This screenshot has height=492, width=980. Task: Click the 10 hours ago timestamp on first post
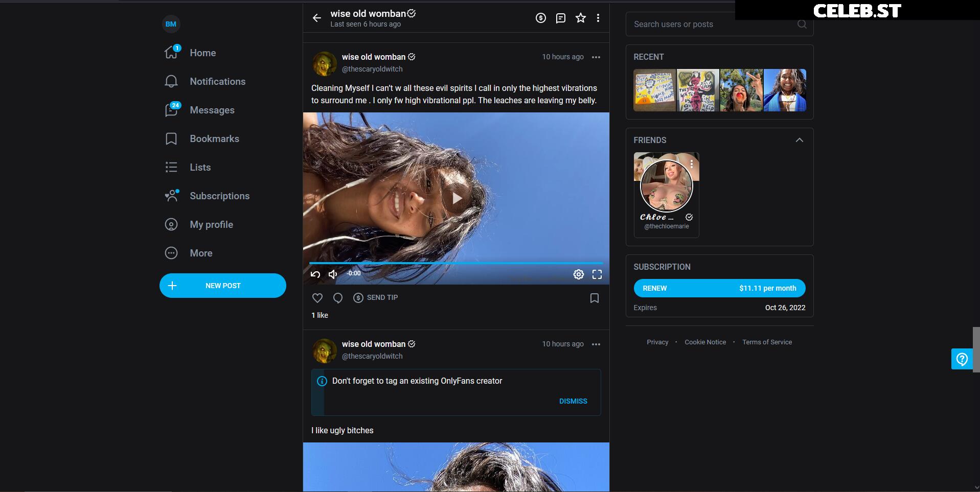coord(563,57)
